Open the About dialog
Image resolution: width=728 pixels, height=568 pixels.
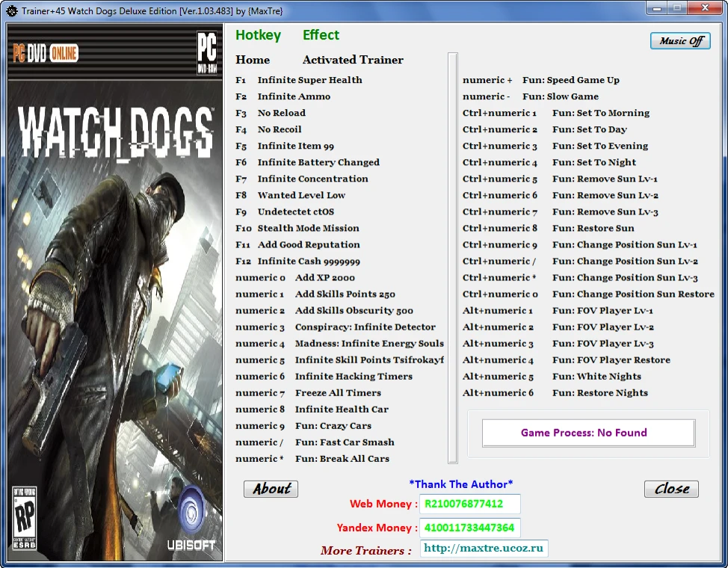271,489
